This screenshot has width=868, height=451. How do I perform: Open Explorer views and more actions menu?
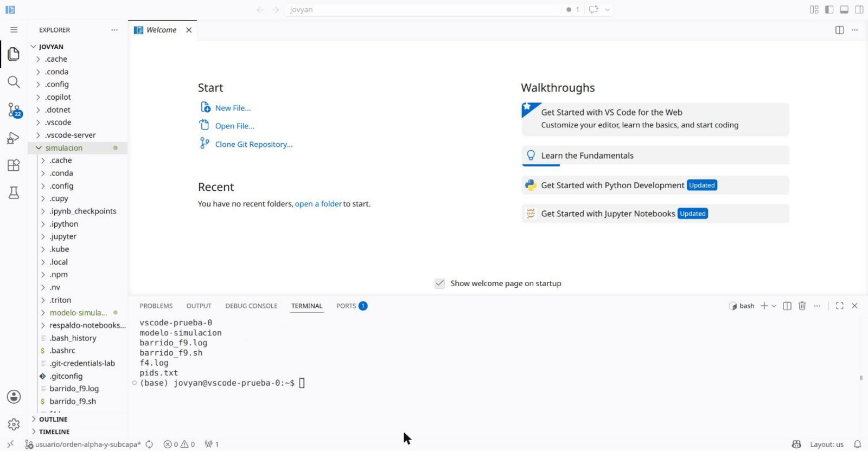tap(114, 30)
